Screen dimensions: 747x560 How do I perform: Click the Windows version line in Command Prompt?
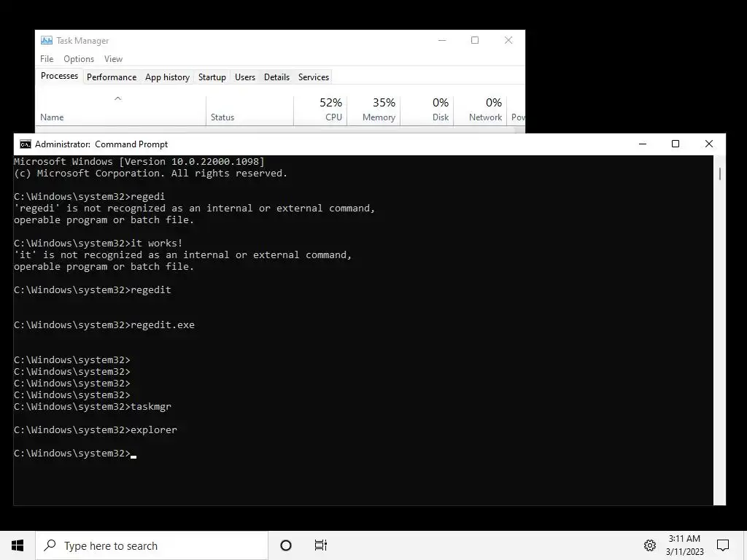coord(139,161)
